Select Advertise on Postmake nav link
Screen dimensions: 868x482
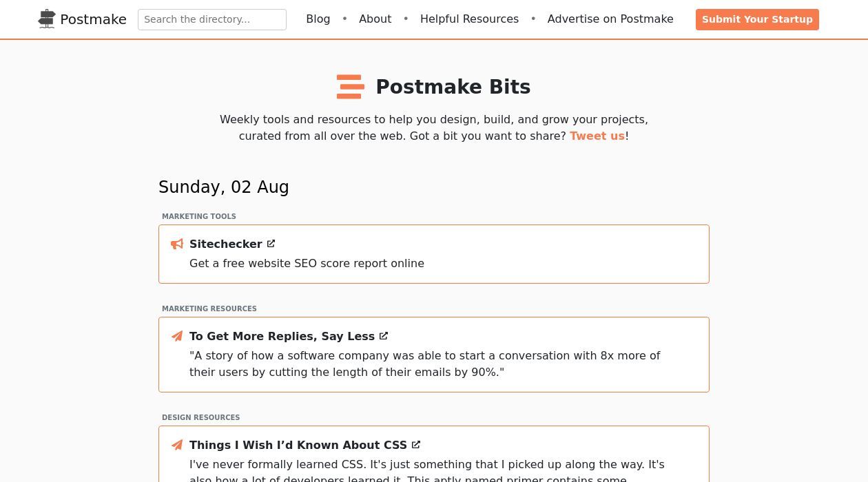[610, 19]
